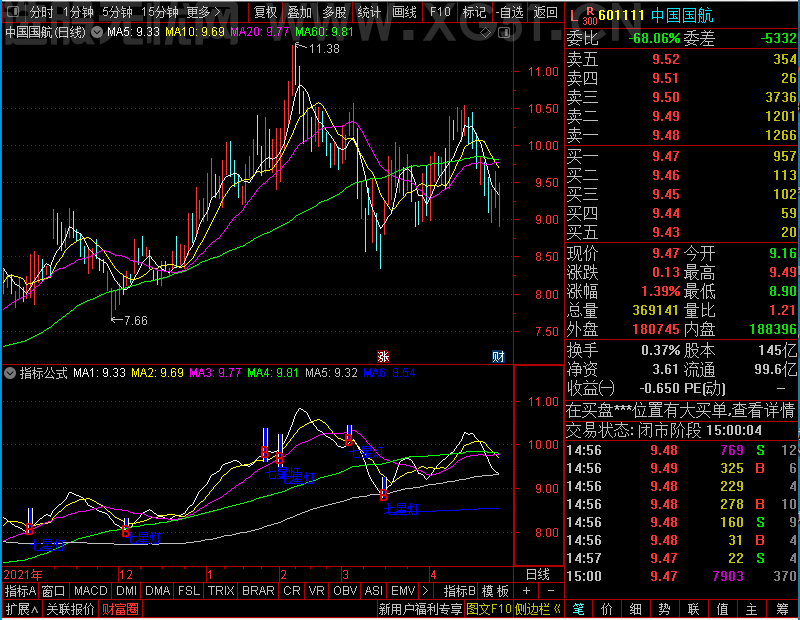
Task: Switch indicator to MACD
Action: pyautogui.click(x=90, y=591)
